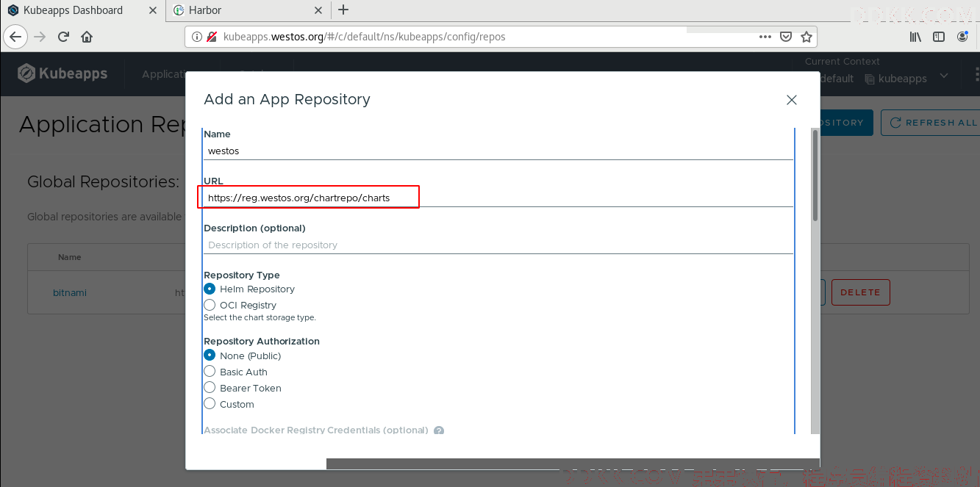Click the Refresh All button

[933, 123]
